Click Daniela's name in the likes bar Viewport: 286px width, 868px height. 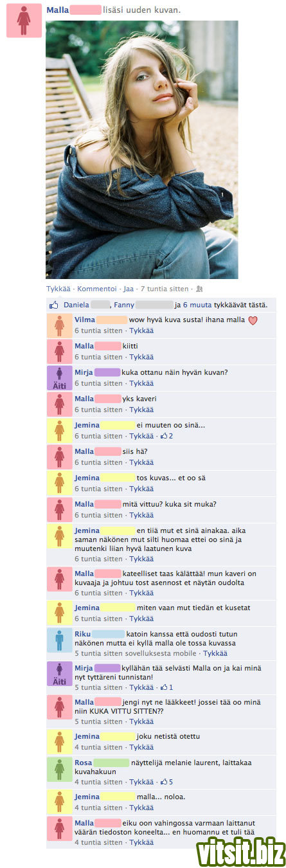tap(76, 304)
